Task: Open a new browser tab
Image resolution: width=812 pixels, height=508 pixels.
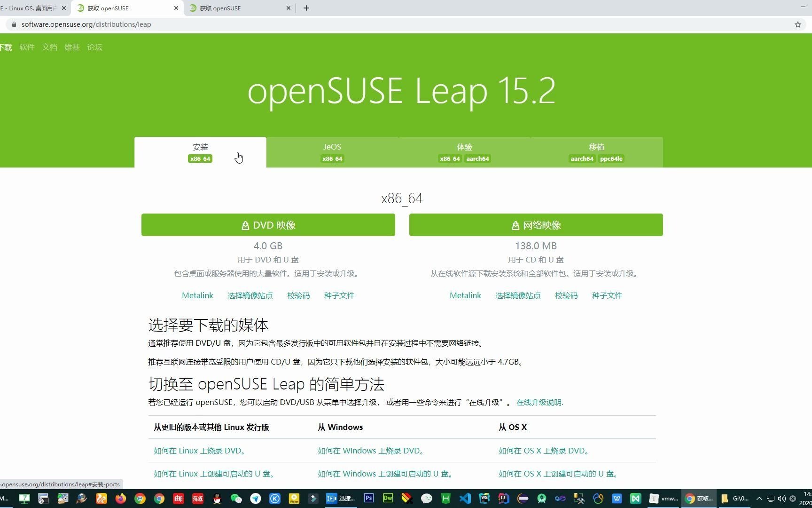Action: (306, 8)
